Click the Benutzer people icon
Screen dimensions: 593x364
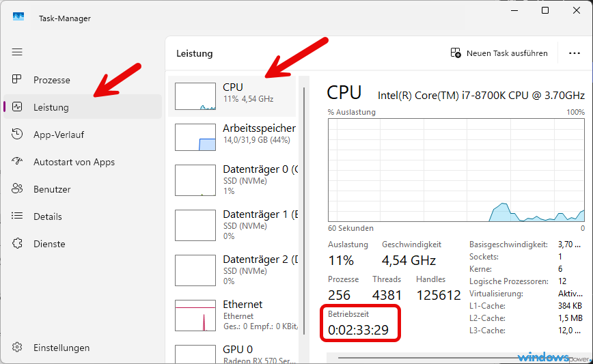17,188
